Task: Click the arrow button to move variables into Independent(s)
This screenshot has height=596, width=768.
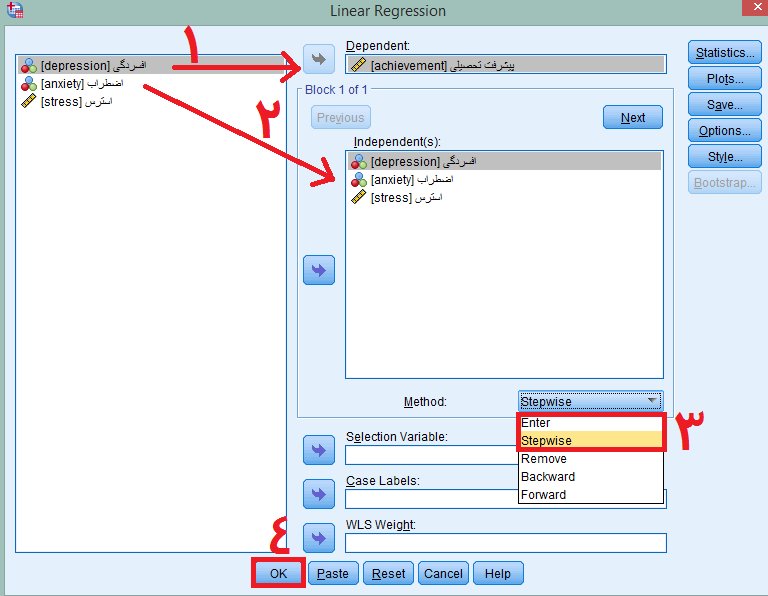Action: click(x=318, y=270)
